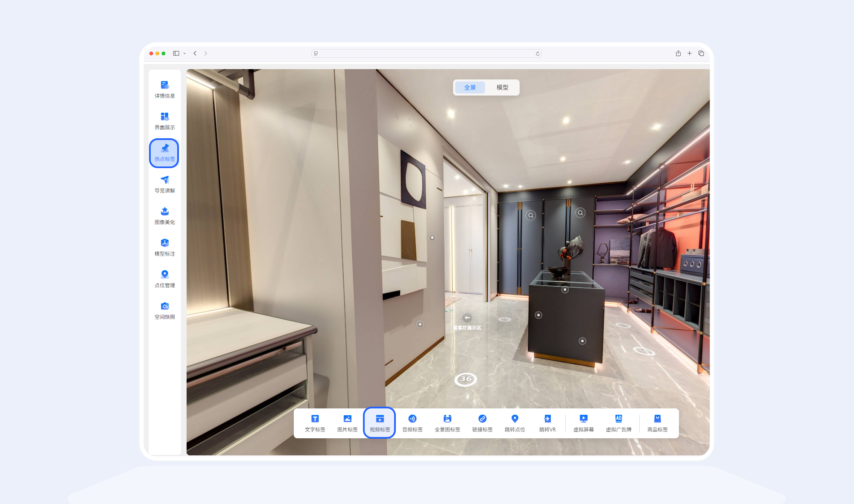This screenshot has height=504, width=854.
Task: Open a new browser tab
Action: coord(690,53)
